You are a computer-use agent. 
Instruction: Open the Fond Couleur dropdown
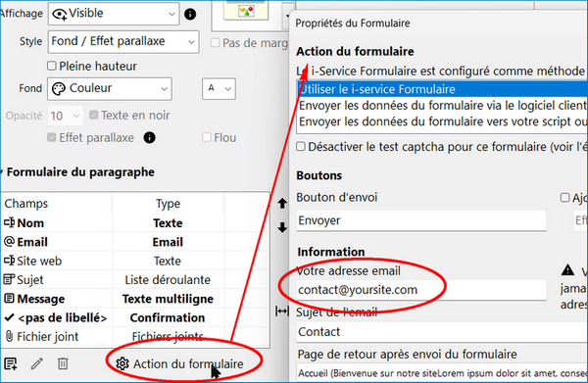click(x=110, y=89)
